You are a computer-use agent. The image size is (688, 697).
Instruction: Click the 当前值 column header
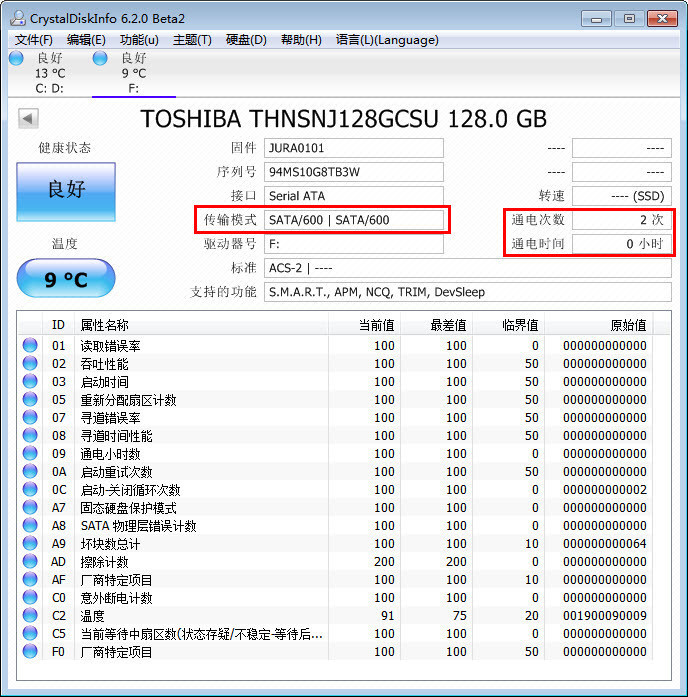pos(364,325)
